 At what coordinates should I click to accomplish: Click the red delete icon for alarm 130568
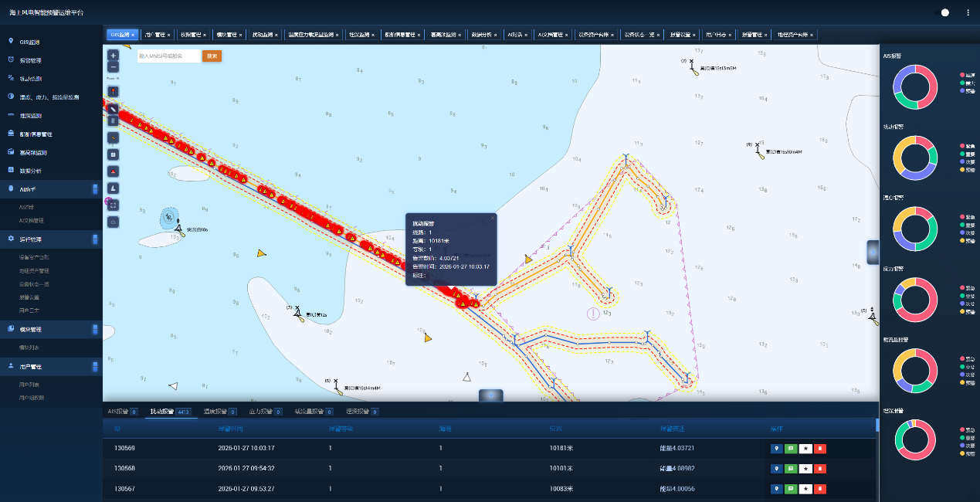click(820, 469)
